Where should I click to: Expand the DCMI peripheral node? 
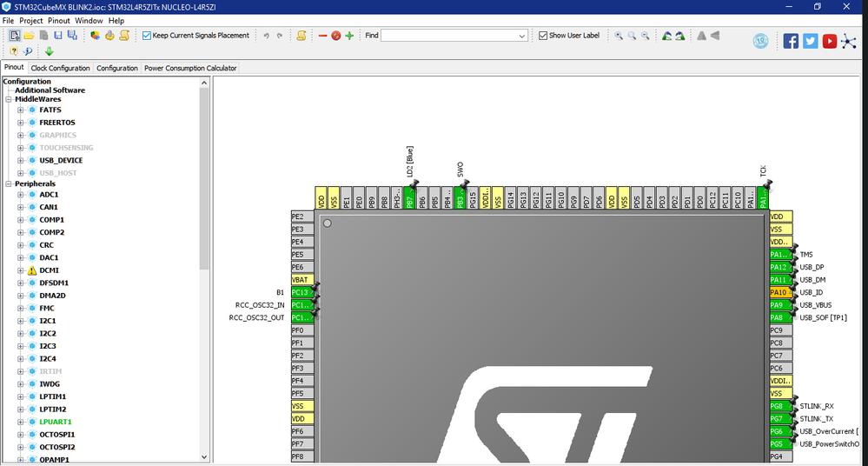coord(21,270)
